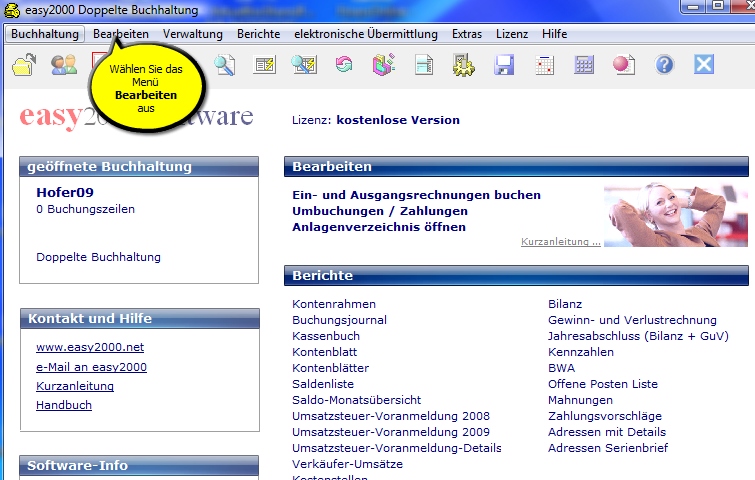Open Umsatzsteuer-Voranmeldung 2009
755x480 pixels.
coord(391,432)
